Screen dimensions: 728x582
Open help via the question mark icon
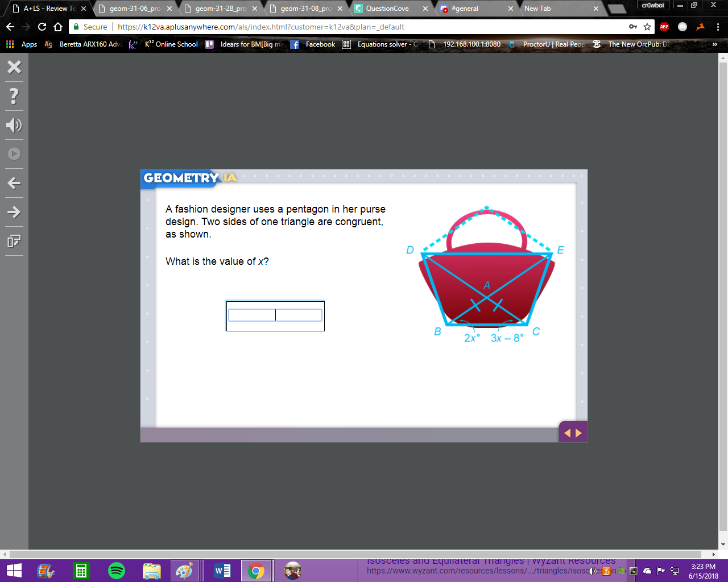point(14,96)
